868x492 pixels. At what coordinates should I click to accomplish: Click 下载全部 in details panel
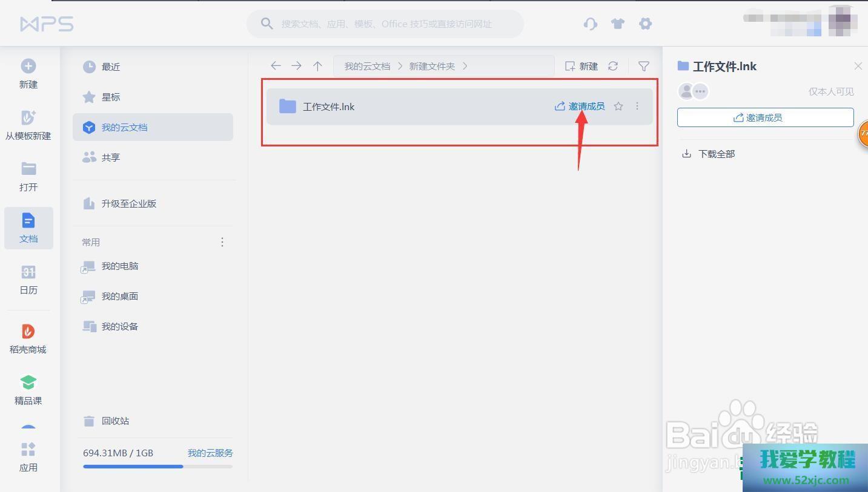point(716,154)
